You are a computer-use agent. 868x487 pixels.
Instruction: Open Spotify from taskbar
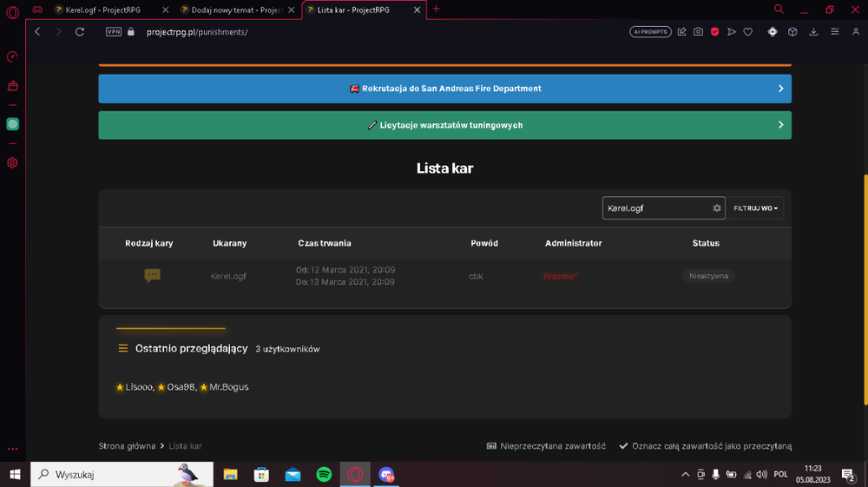324,474
